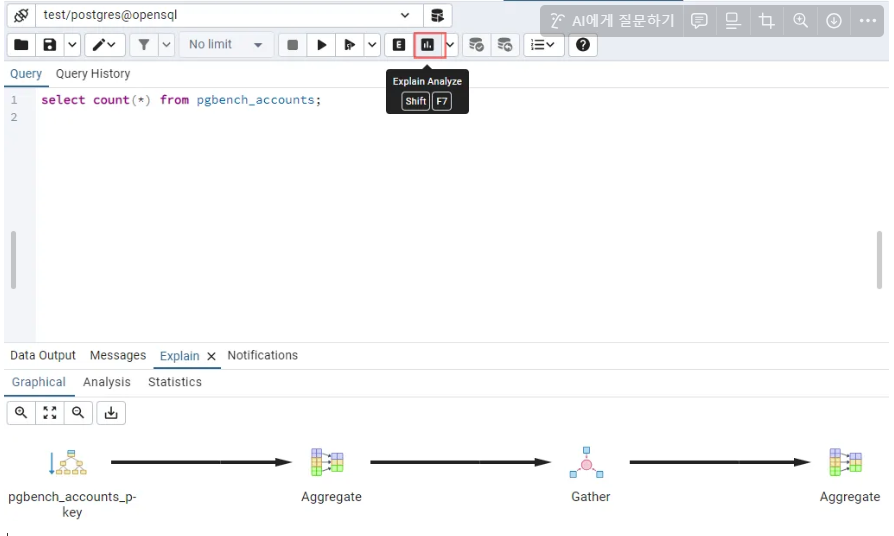Toggle the connection status icon
The image size is (894, 536).
click(x=20, y=16)
